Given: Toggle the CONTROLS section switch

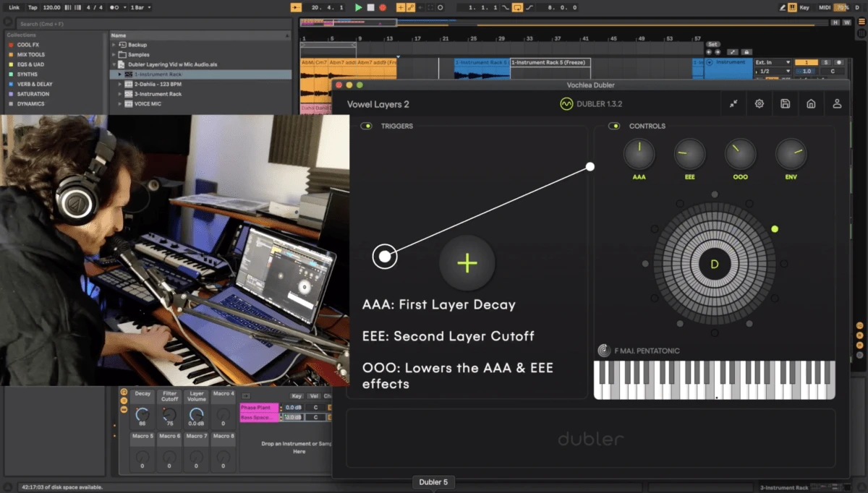Looking at the screenshot, I should pyautogui.click(x=615, y=126).
